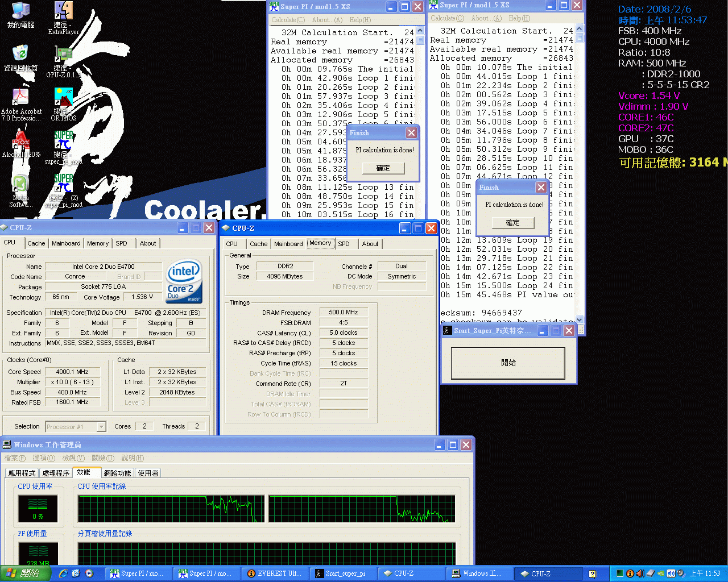Open the My Computer (我的電腦) desktop icon
This screenshot has height=582, width=728.
tap(20, 11)
